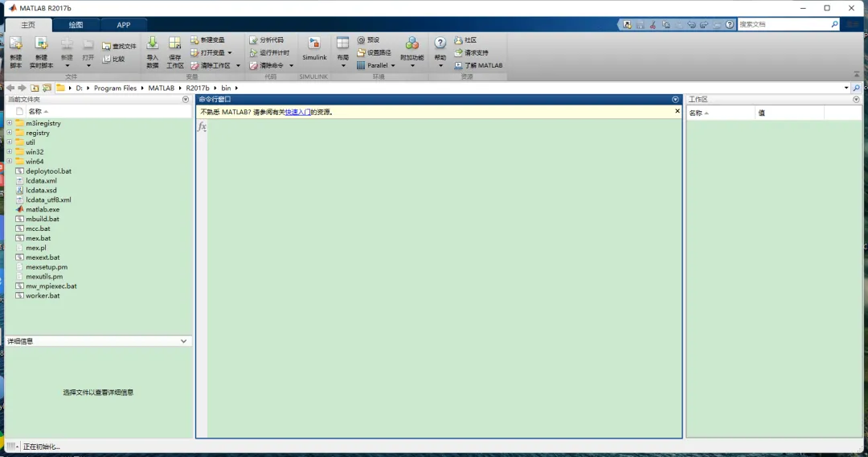The height and width of the screenshot is (457, 868).
Task: Select deploytool.bat in the file list
Action: (x=49, y=171)
